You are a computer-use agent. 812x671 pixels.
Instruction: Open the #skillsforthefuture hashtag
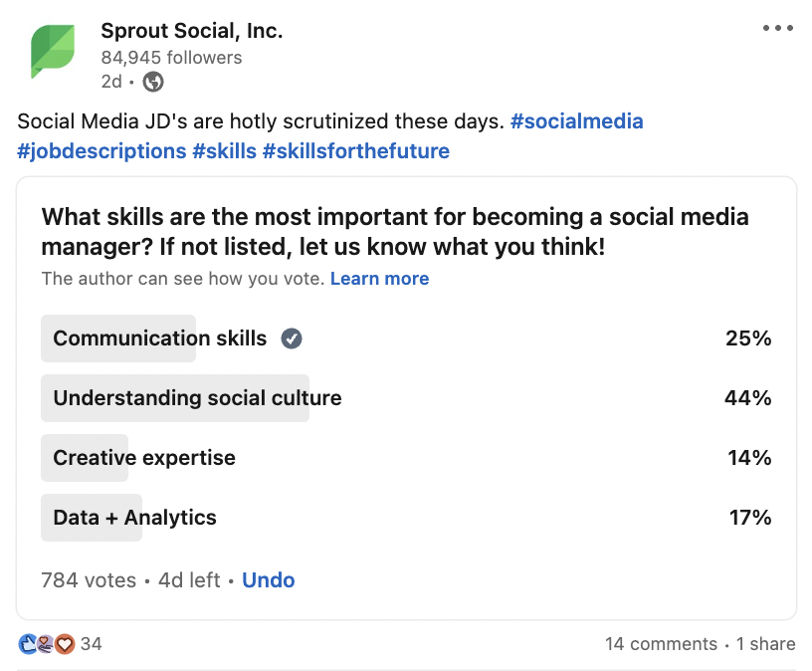(x=355, y=151)
